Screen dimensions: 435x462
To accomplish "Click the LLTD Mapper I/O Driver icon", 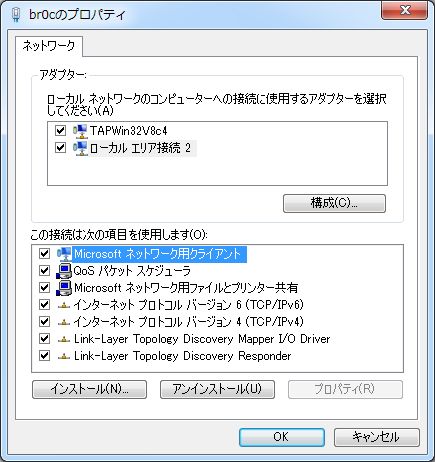I will pos(64,339).
